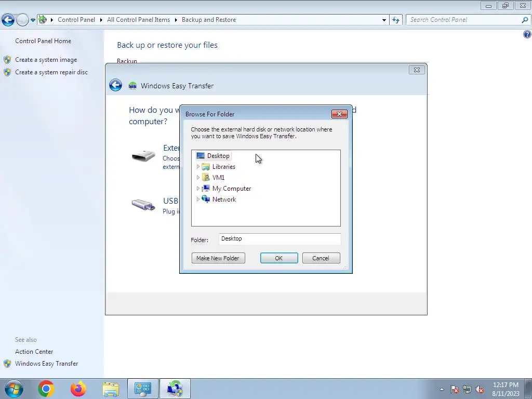Switch to Windows Easy Transfer taskbar button
The width and height of the screenshot is (532, 399).
point(175,389)
